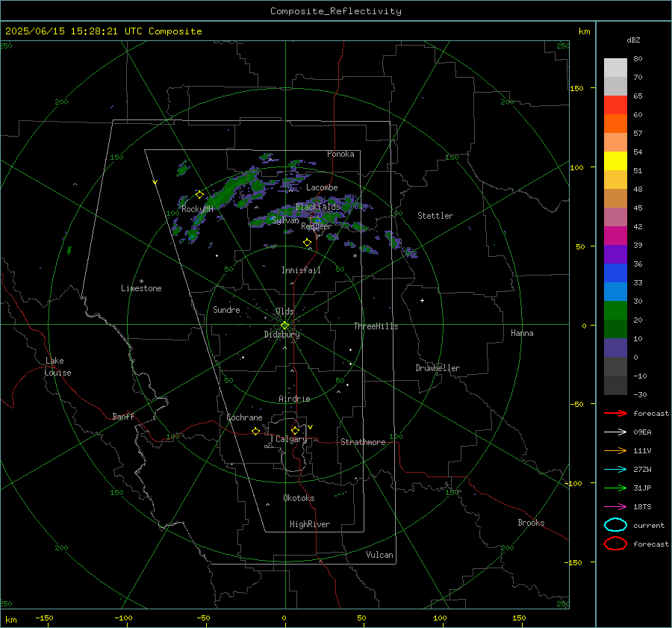Click the Blackfalds town label
The width and height of the screenshot is (672, 628).
coord(317,207)
